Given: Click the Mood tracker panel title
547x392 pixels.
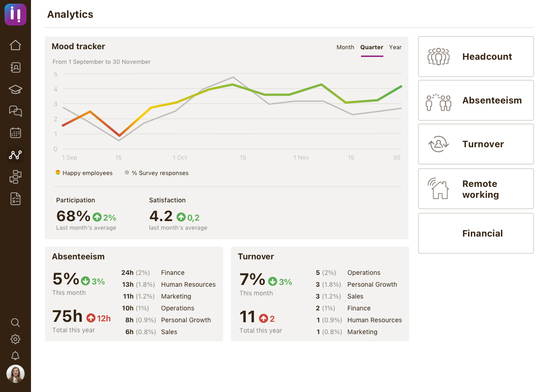Looking at the screenshot, I should click(x=78, y=46).
